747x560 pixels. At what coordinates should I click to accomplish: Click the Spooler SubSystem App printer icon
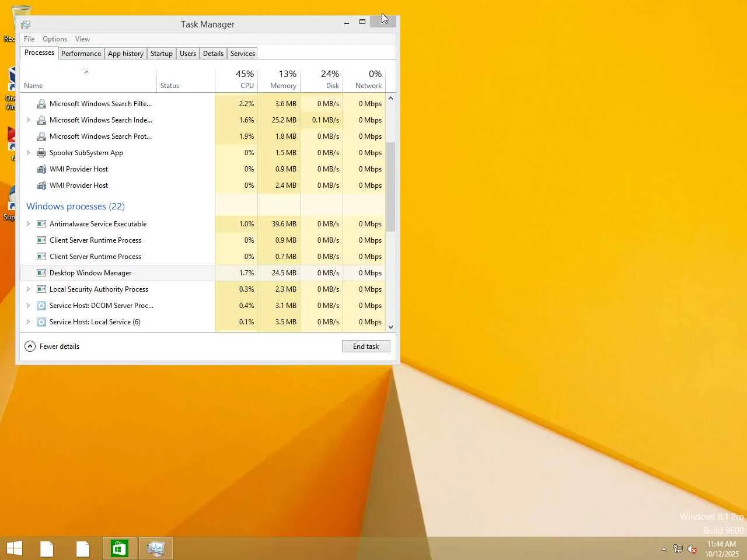click(41, 153)
